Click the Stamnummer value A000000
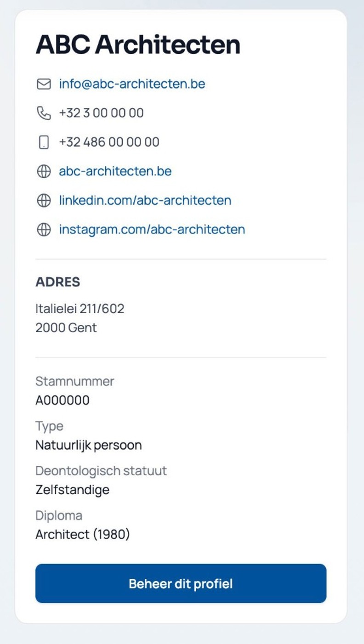 pyautogui.click(x=63, y=401)
